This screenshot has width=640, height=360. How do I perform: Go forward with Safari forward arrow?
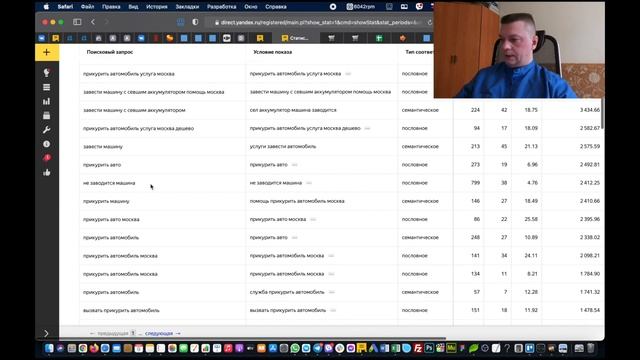click(x=107, y=22)
